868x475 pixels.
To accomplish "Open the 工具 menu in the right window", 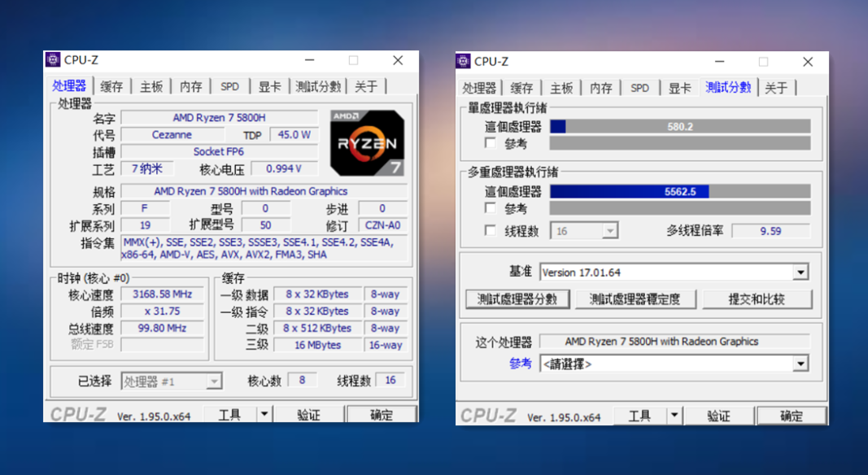I will [x=641, y=415].
